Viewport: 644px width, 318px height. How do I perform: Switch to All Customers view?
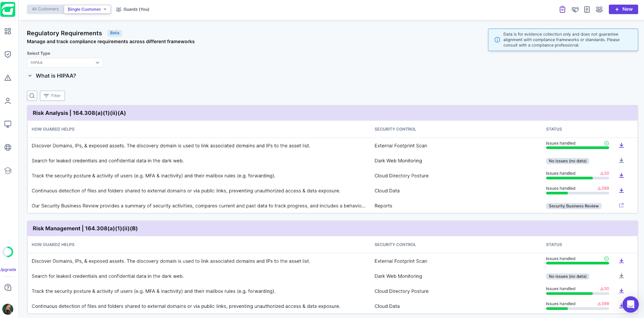[x=46, y=9]
